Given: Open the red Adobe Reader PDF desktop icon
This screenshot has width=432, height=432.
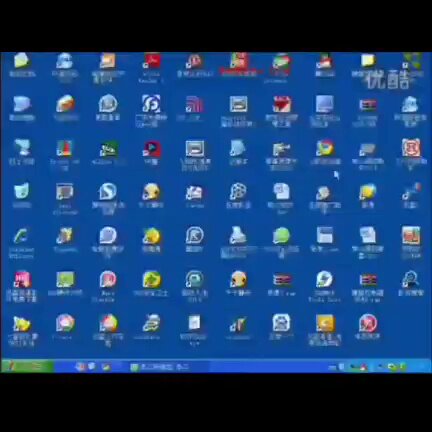Looking at the screenshot, I should pos(152,62).
